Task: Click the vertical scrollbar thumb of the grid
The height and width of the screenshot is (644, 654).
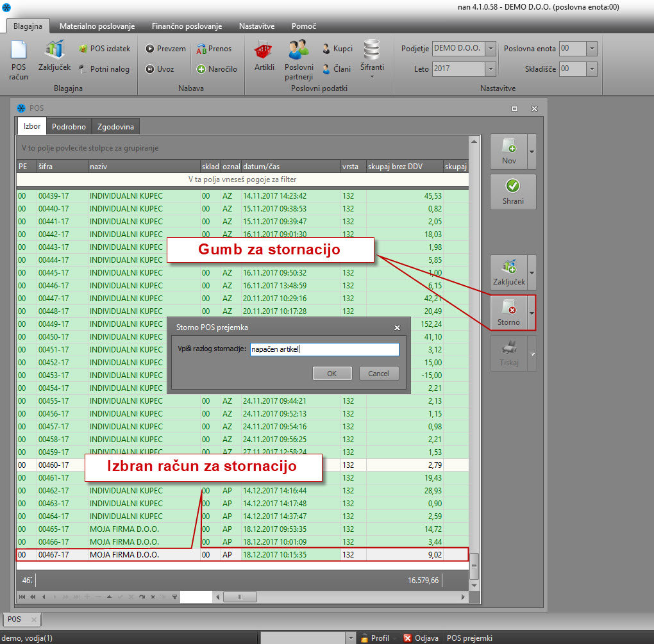Action: (x=474, y=566)
